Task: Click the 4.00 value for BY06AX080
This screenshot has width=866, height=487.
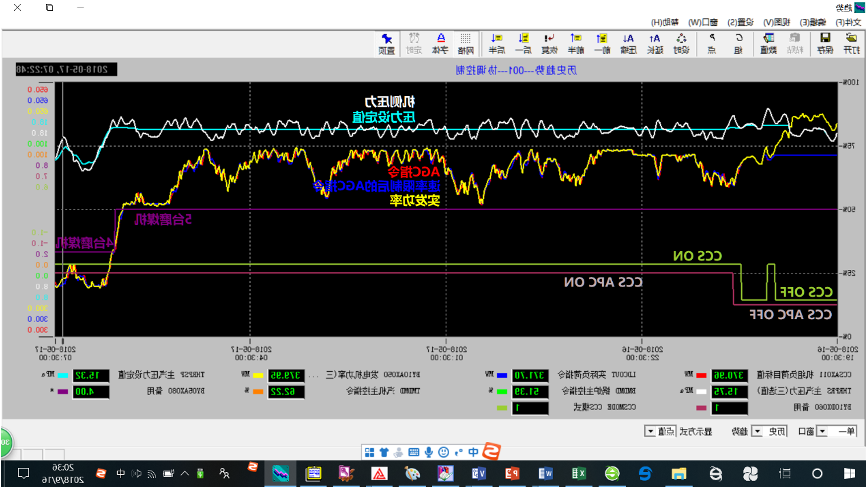Action: pyautogui.click(x=91, y=391)
